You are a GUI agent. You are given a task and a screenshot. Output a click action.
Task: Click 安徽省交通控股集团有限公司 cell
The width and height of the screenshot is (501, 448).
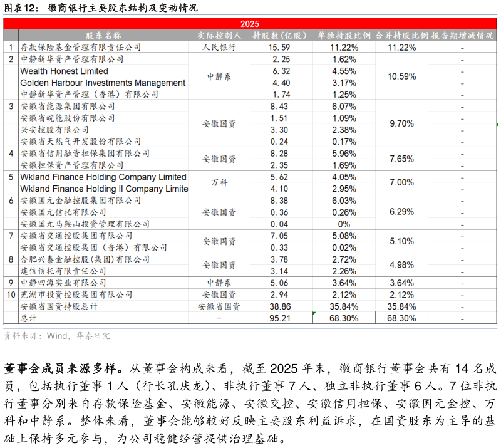[x=76, y=236]
